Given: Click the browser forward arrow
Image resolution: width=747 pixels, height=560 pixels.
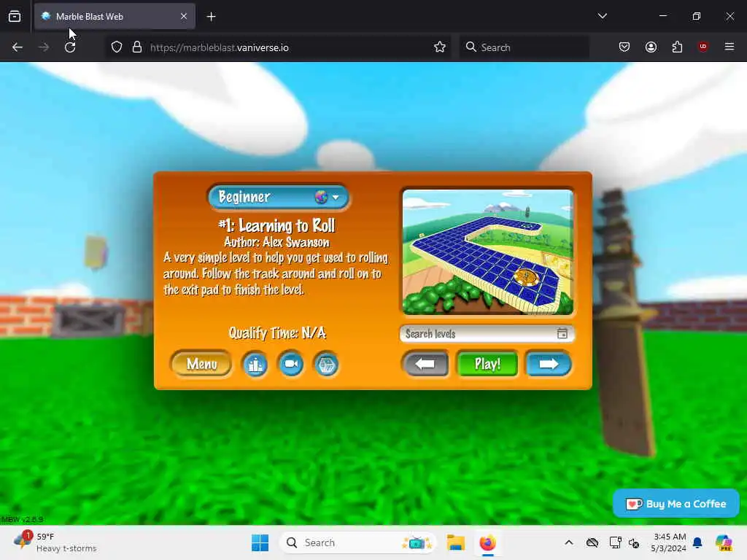Looking at the screenshot, I should point(43,47).
